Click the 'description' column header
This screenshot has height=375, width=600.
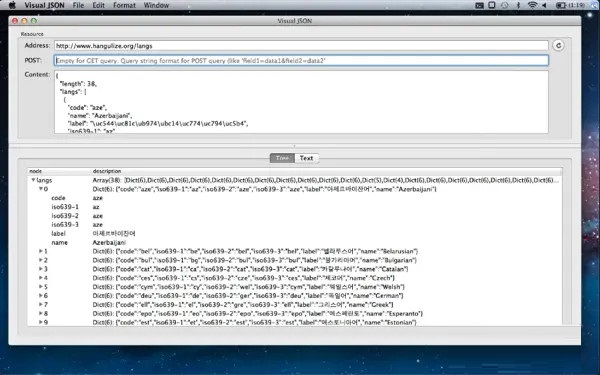tap(326, 171)
